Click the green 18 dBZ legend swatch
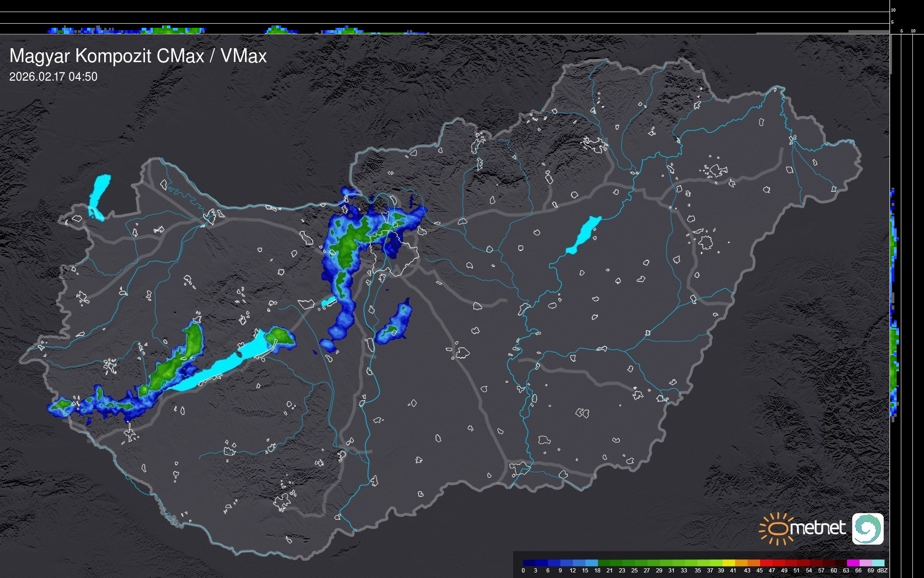 (603, 563)
